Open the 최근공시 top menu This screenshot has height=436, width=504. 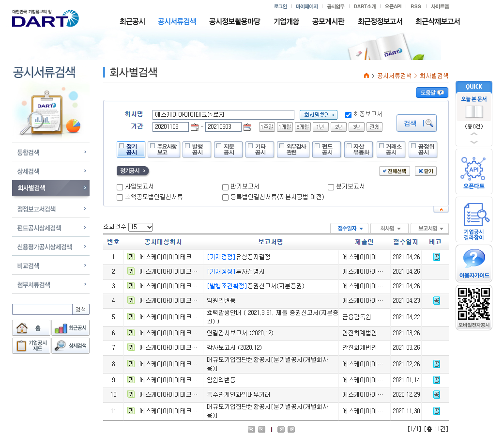click(133, 21)
